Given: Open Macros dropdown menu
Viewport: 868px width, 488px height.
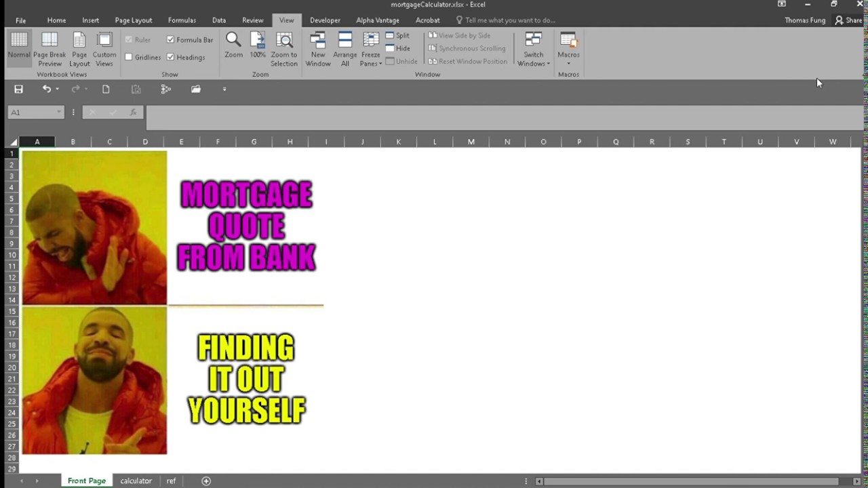Looking at the screenshot, I should pyautogui.click(x=568, y=49).
